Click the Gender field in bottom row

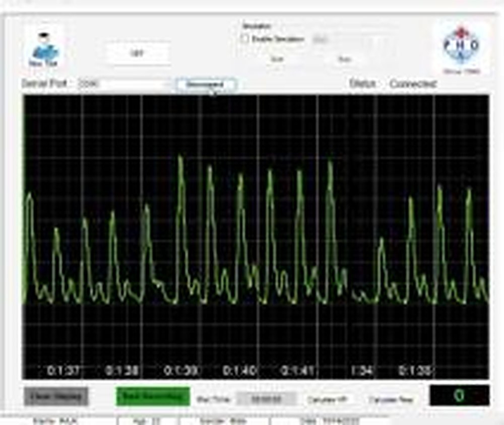(224, 420)
